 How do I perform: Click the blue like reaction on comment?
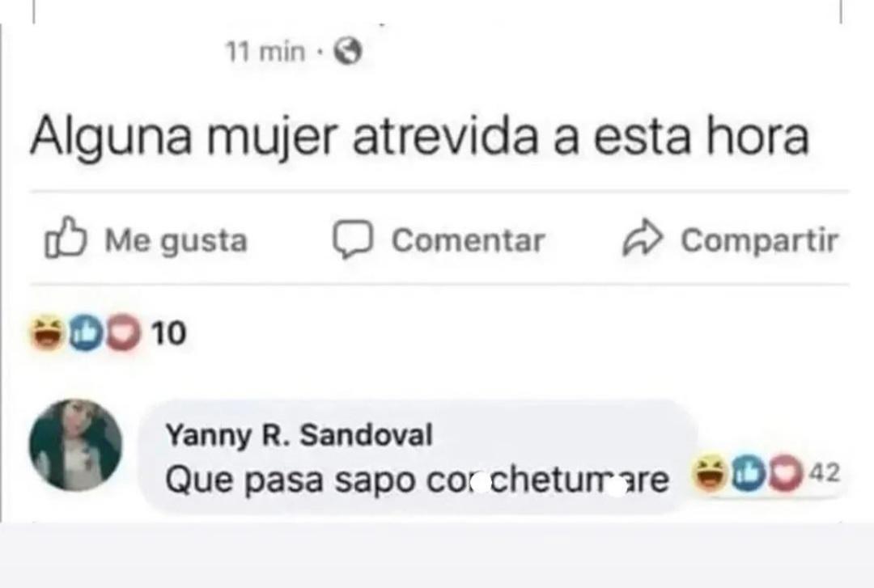pyautogui.click(x=748, y=474)
